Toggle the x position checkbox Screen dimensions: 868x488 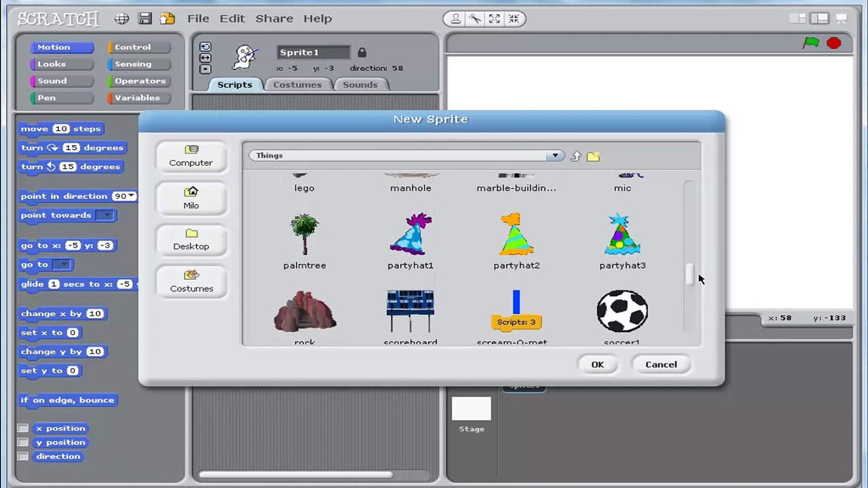click(x=23, y=428)
